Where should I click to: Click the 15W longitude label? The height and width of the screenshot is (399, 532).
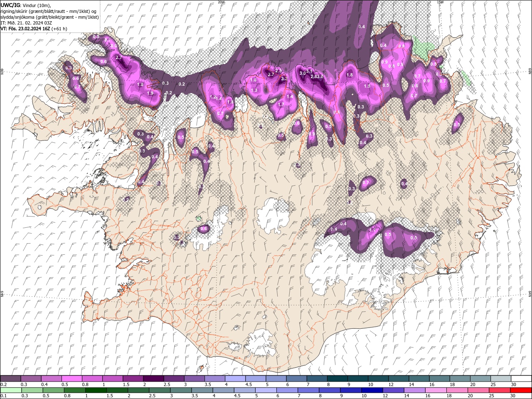coord(440,2)
